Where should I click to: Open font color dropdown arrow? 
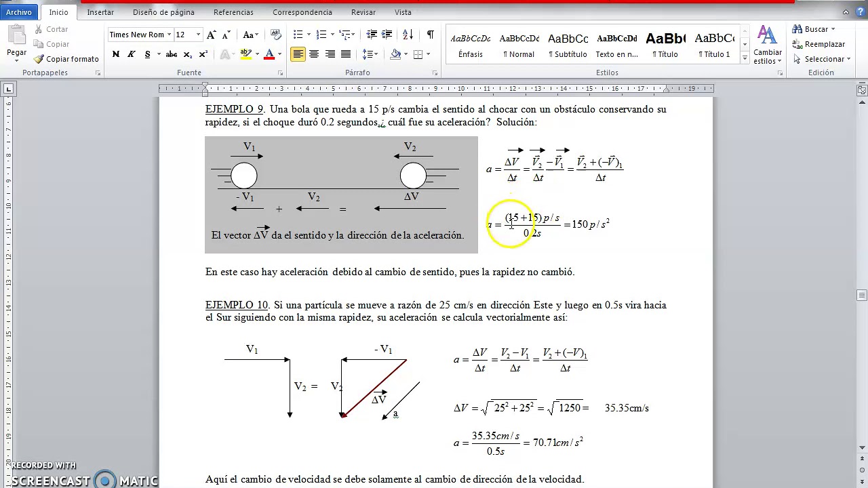279,54
